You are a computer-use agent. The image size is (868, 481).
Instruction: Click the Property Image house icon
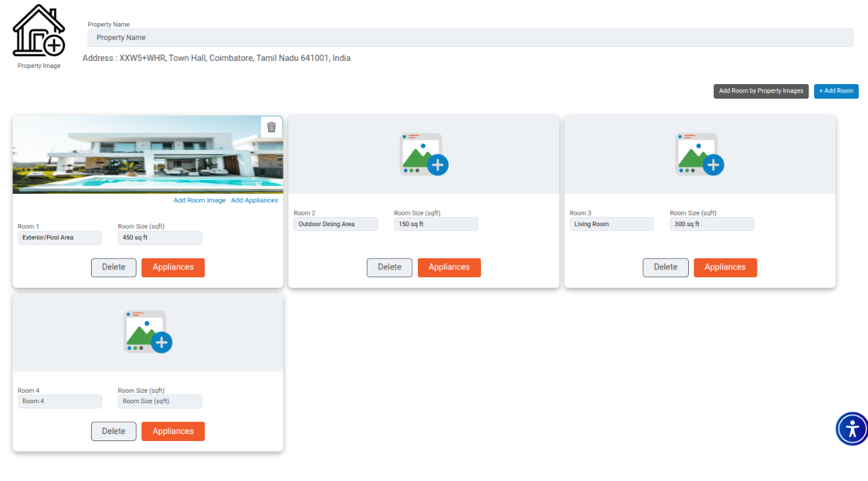(38, 32)
